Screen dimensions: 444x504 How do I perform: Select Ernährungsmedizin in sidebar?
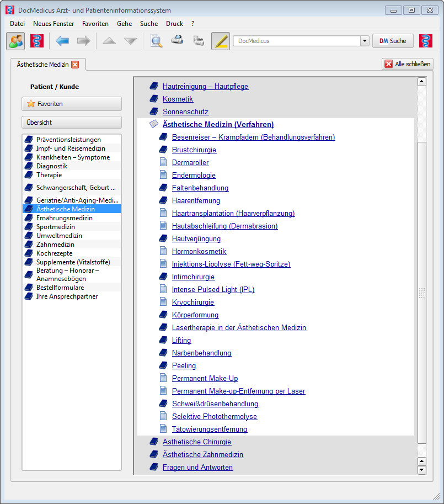(x=72, y=218)
